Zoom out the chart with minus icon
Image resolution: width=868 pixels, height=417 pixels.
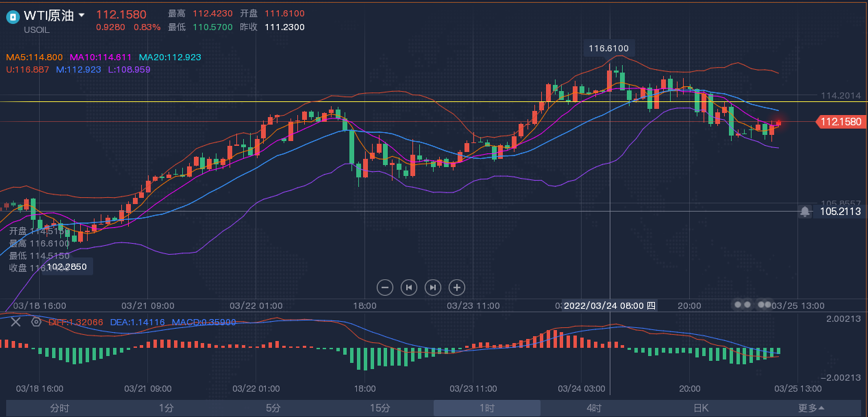(385, 288)
